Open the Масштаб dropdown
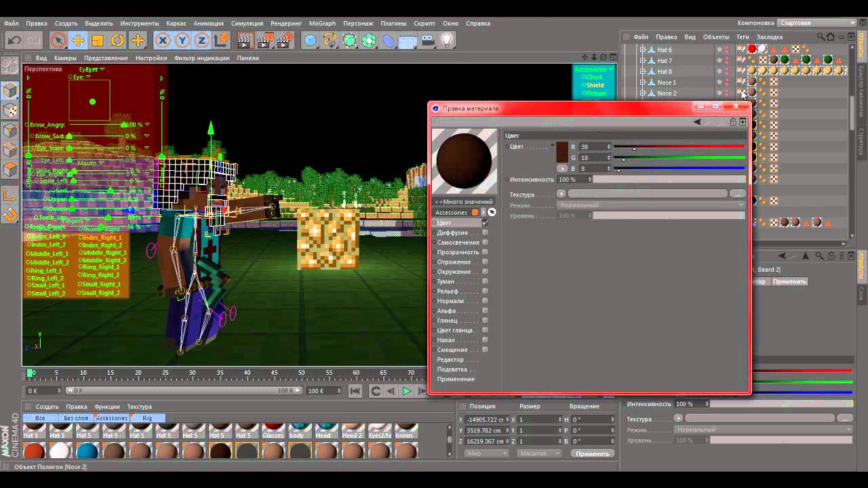The height and width of the screenshot is (488, 868). pos(538,453)
